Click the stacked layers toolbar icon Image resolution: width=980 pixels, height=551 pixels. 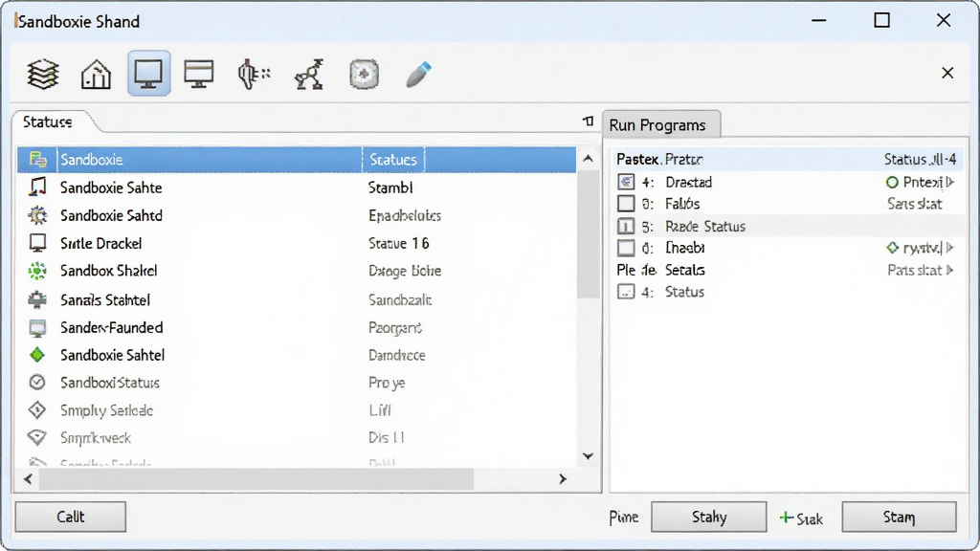tap(42, 74)
